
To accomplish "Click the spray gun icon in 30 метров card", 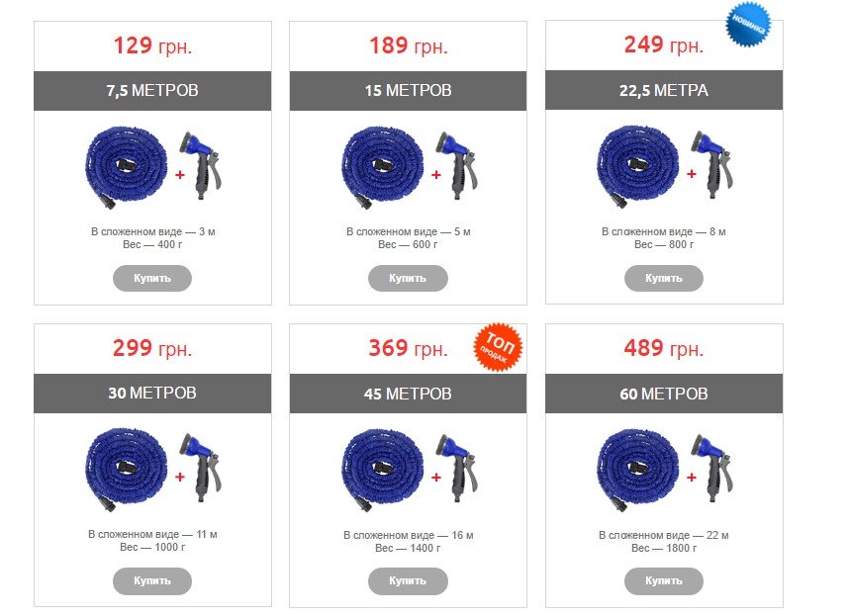I will click(x=201, y=467).
